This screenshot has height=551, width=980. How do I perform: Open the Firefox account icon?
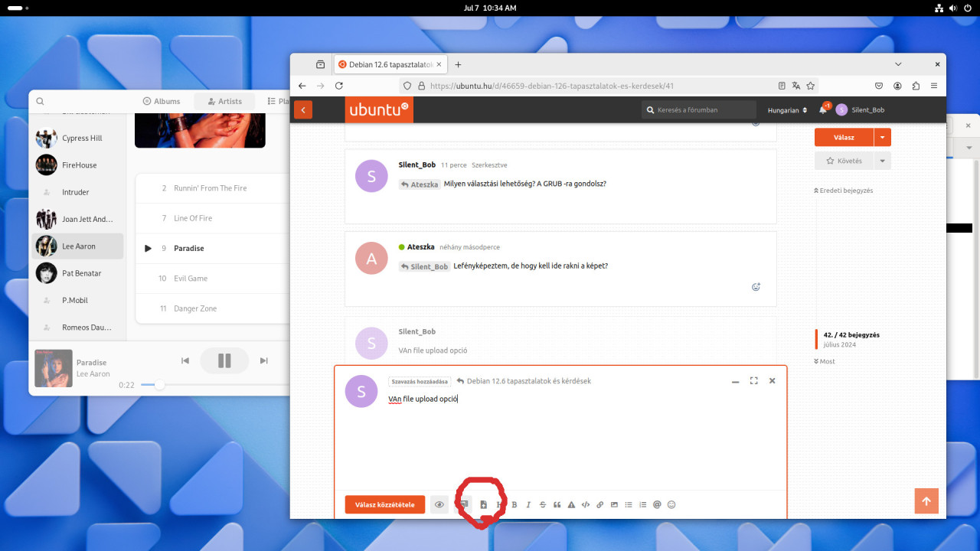[x=897, y=86]
